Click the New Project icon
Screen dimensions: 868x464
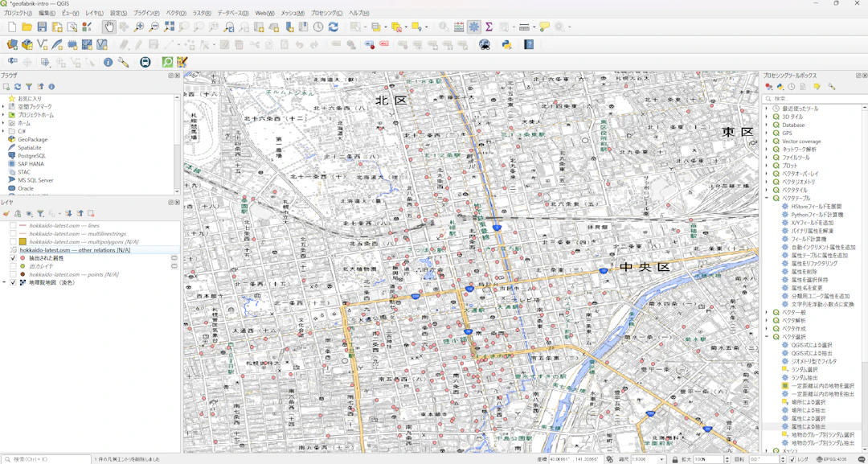click(x=11, y=27)
